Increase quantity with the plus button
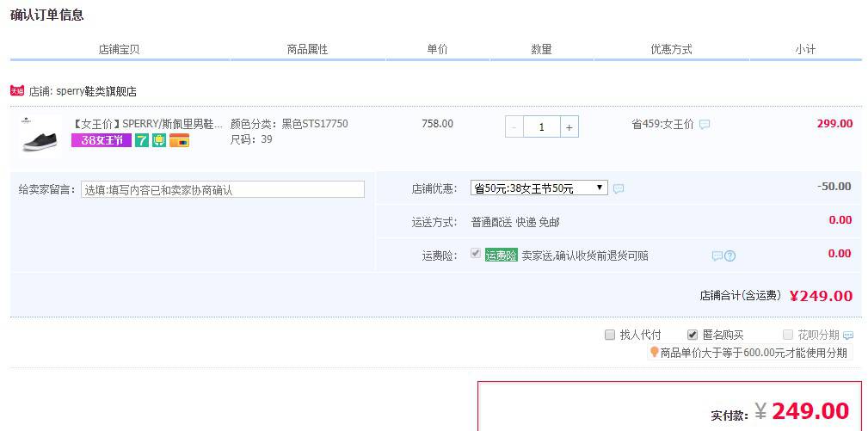 tap(569, 127)
